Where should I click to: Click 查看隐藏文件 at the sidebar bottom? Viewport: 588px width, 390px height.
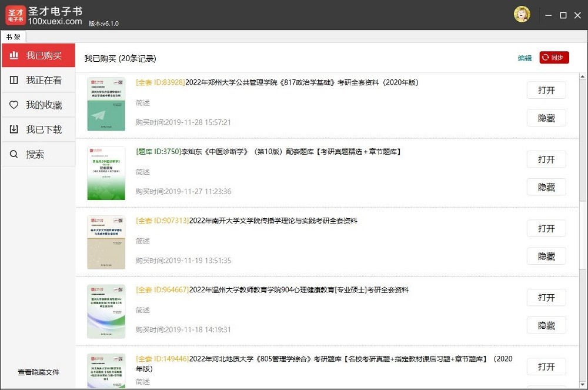[x=38, y=372]
